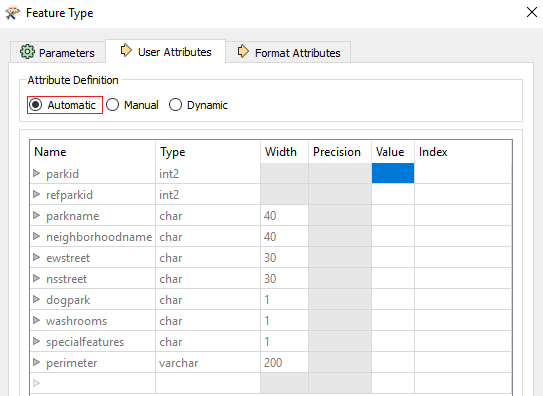
Task: Select the Manual attribute definition option
Action: click(x=132, y=105)
